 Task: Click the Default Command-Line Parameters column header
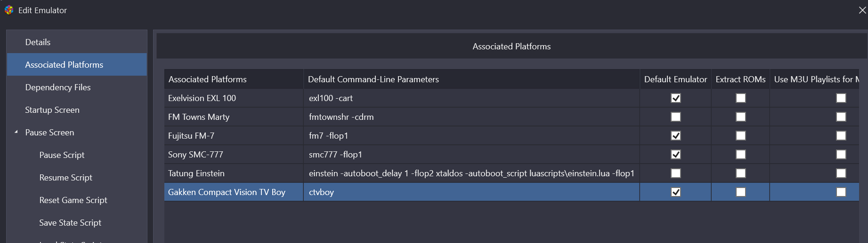click(471, 79)
